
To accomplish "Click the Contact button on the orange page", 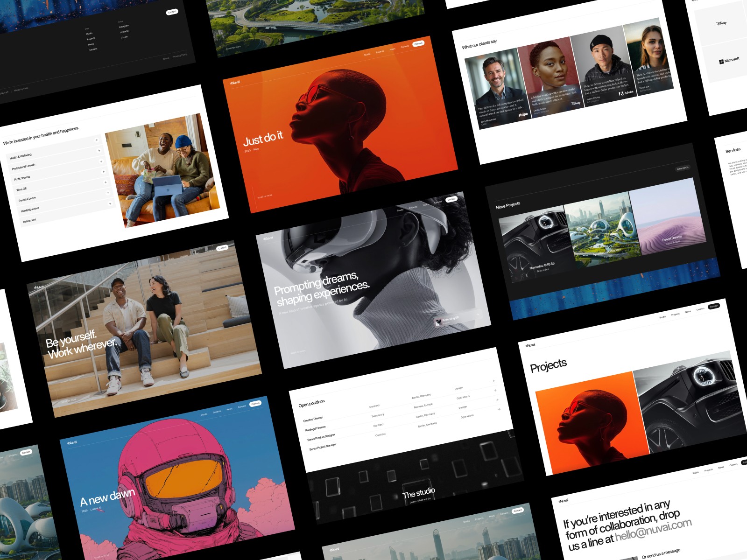I will click(x=418, y=43).
